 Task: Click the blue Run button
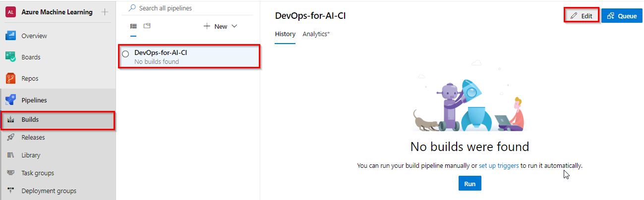click(x=469, y=184)
